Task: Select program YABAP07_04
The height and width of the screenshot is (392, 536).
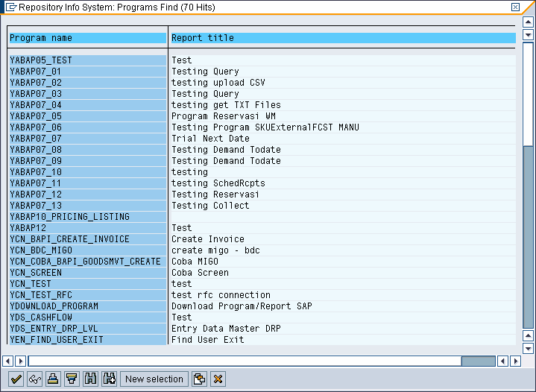Action: [88, 105]
